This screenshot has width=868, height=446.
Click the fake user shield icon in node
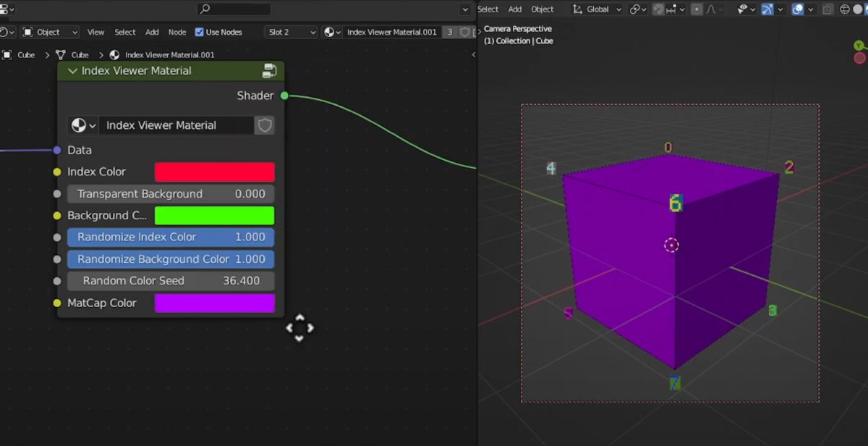point(265,125)
